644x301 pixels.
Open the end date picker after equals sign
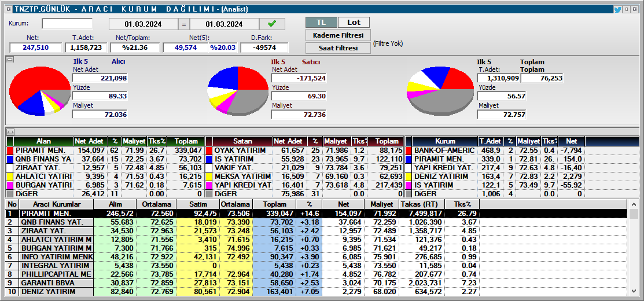tap(225, 24)
